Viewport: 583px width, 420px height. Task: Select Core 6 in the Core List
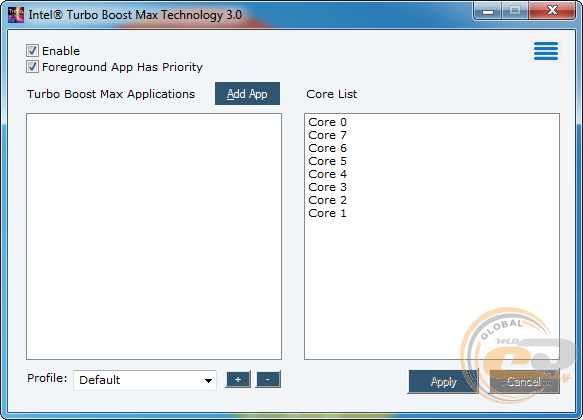327,148
